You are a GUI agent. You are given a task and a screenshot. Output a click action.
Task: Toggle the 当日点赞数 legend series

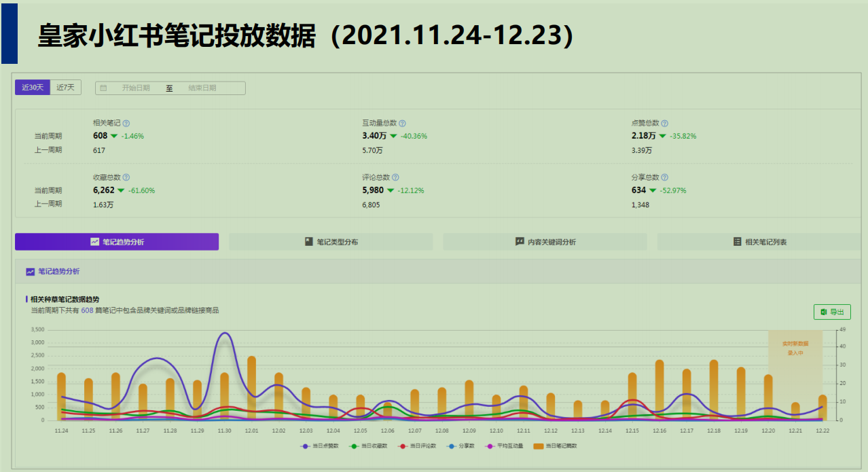point(319,446)
